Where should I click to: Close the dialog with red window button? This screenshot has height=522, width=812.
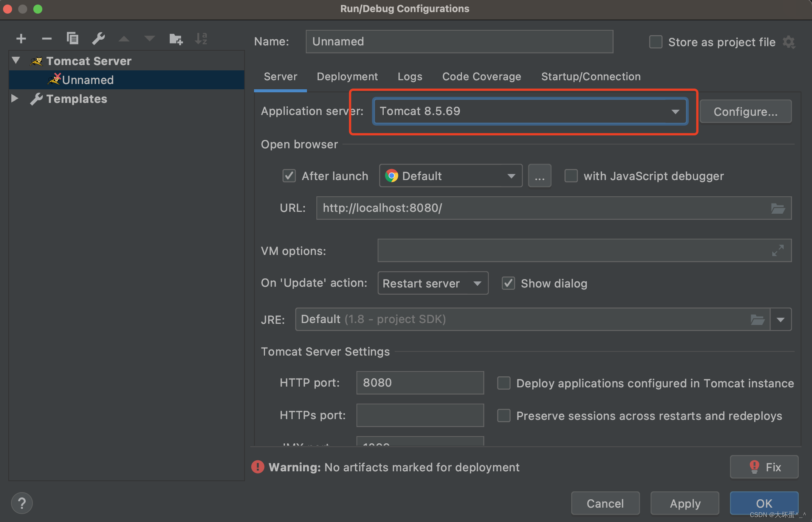8,9
